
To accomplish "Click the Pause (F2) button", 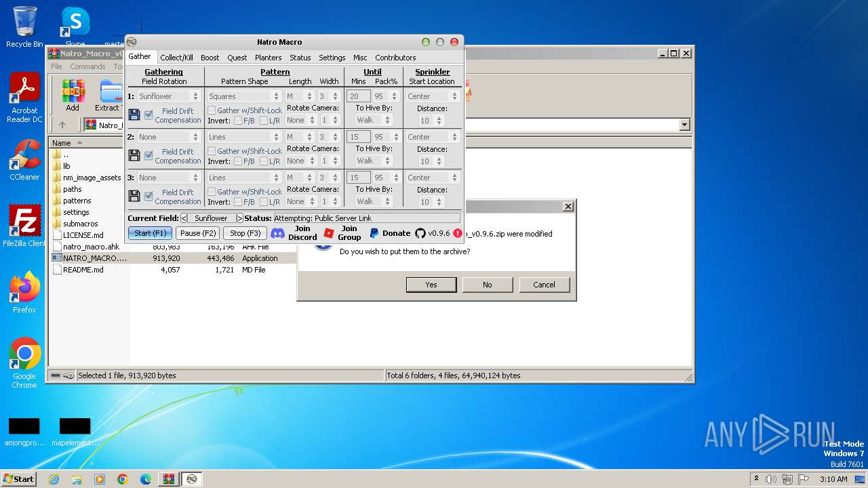I will click(x=198, y=233).
